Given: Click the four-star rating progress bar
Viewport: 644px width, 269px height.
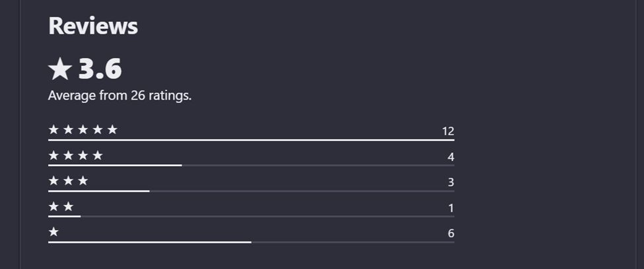Looking at the screenshot, I should 251,165.
